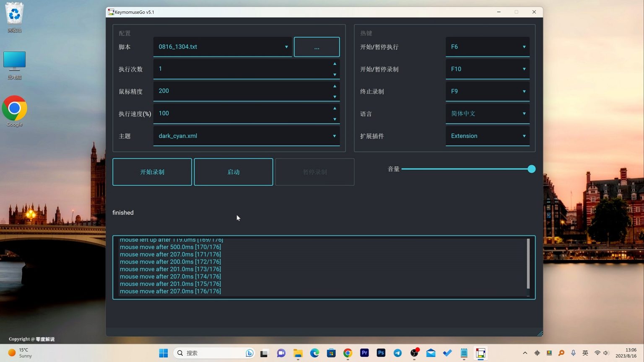Switch input method via 英 indicator
The height and width of the screenshot is (362, 644).
(585, 353)
